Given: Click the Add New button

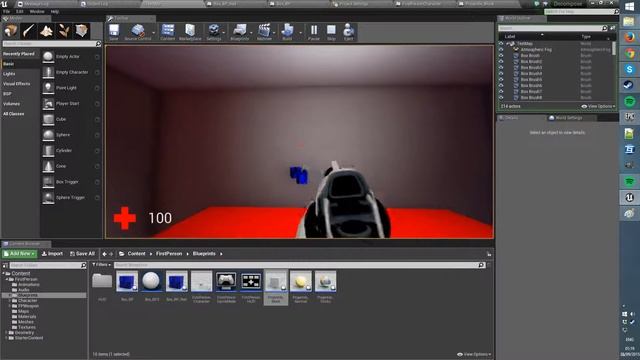Looking at the screenshot, I should pos(20,254).
